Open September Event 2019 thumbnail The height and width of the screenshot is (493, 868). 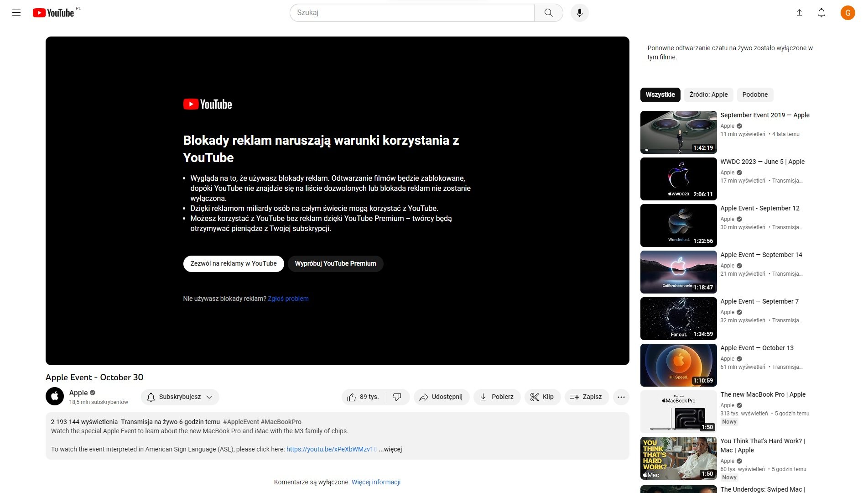(678, 132)
